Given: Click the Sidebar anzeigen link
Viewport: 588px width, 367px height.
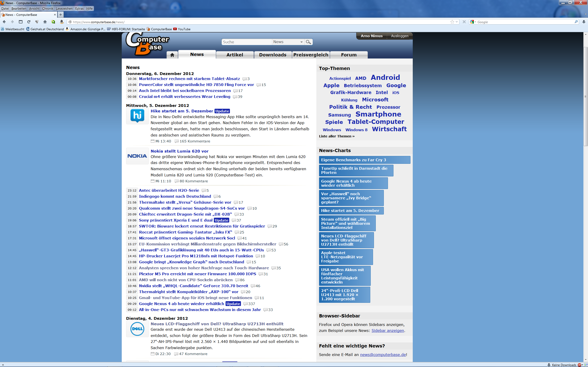Looking at the screenshot, I should click(x=387, y=331).
